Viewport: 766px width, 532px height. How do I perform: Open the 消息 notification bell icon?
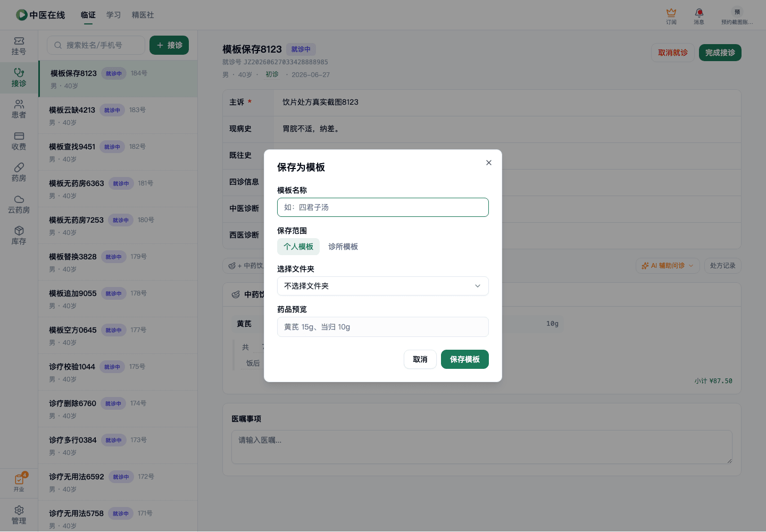pyautogui.click(x=699, y=12)
